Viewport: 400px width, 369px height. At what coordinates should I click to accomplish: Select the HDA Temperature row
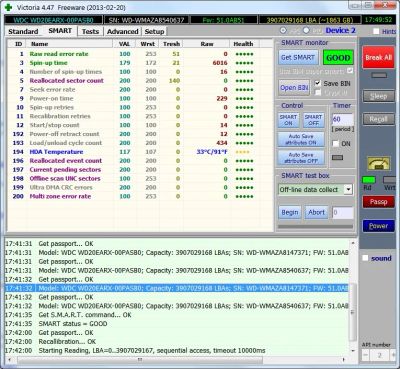click(x=140, y=152)
